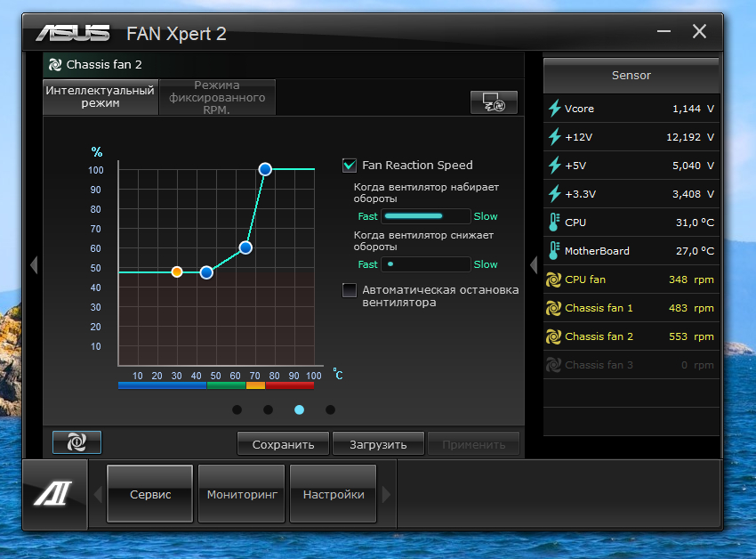Click the +12V lightning bolt icon
Screen dimensions: 756x559
(x=554, y=136)
